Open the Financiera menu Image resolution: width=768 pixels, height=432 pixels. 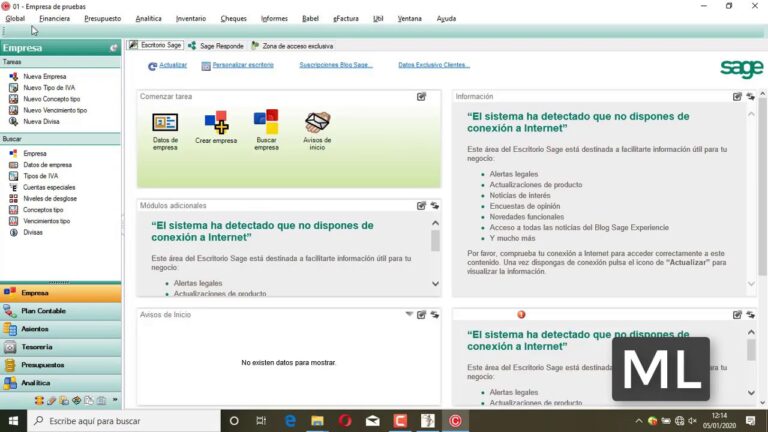[54, 19]
